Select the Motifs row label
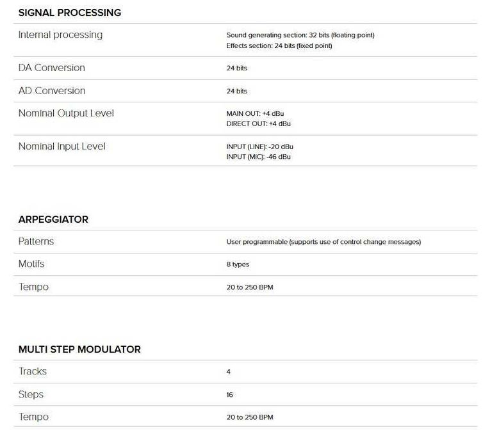Screen dimensions: 499x448 point(31,264)
